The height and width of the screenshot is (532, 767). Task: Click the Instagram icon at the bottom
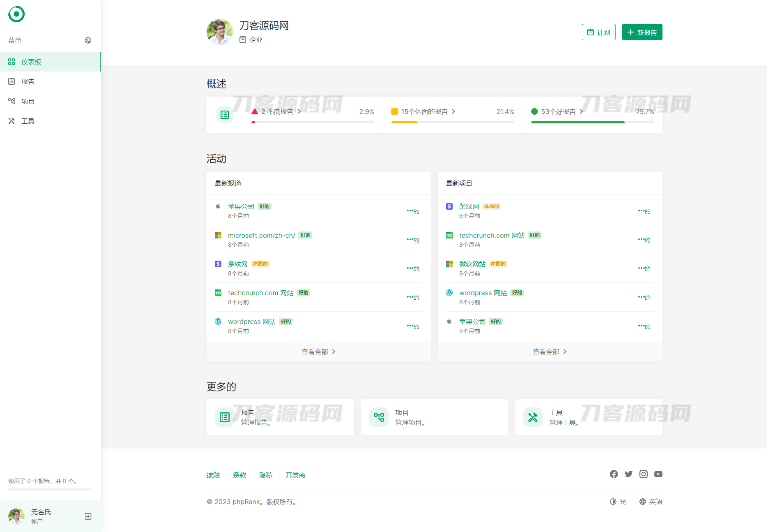click(643, 474)
